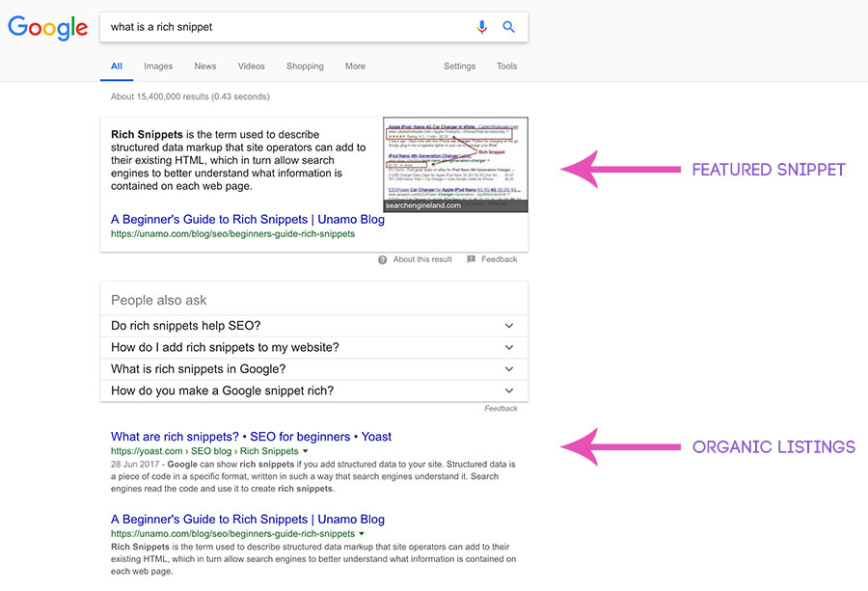Click 'About 15,400,000 results' stats text
The height and width of the screenshot is (591, 868).
tap(190, 96)
